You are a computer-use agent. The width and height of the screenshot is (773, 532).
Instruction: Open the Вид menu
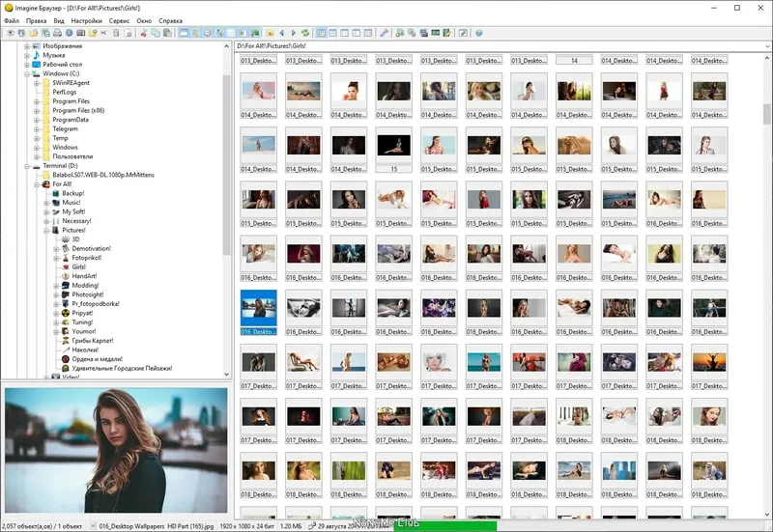click(x=59, y=20)
